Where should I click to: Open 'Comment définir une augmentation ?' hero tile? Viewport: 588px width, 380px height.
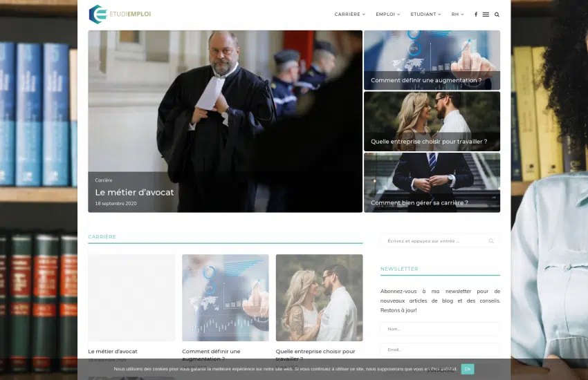coord(426,80)
